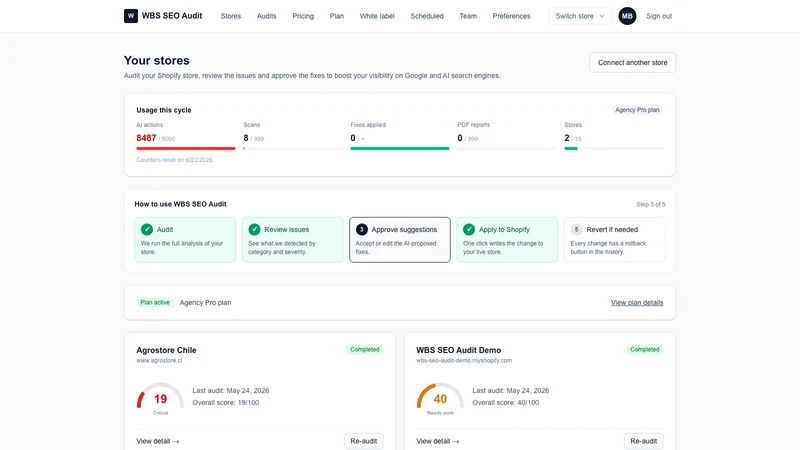Click the Agrostore Chile score gauge 19

(x=160, y=398)
